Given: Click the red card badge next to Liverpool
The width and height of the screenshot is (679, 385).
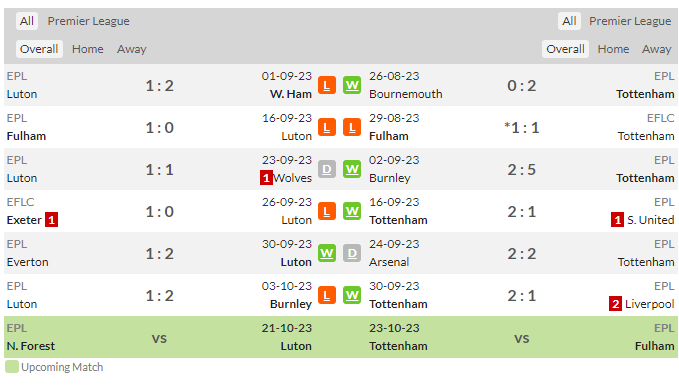Looking at the screenshot, I should coord(615,304).
